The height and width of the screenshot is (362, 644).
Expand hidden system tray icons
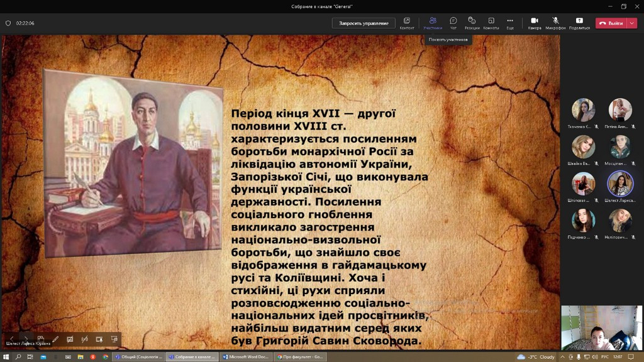pyautogui.click(x=562, y=357)
